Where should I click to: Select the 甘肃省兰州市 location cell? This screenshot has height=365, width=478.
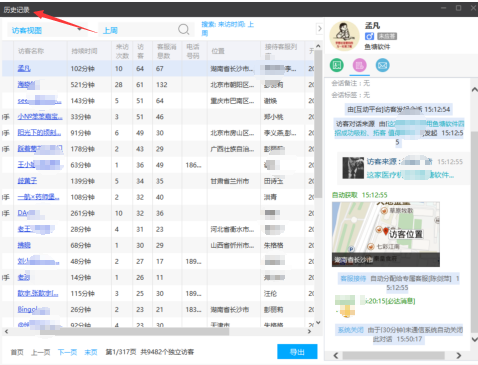click(x=230, y=181)
